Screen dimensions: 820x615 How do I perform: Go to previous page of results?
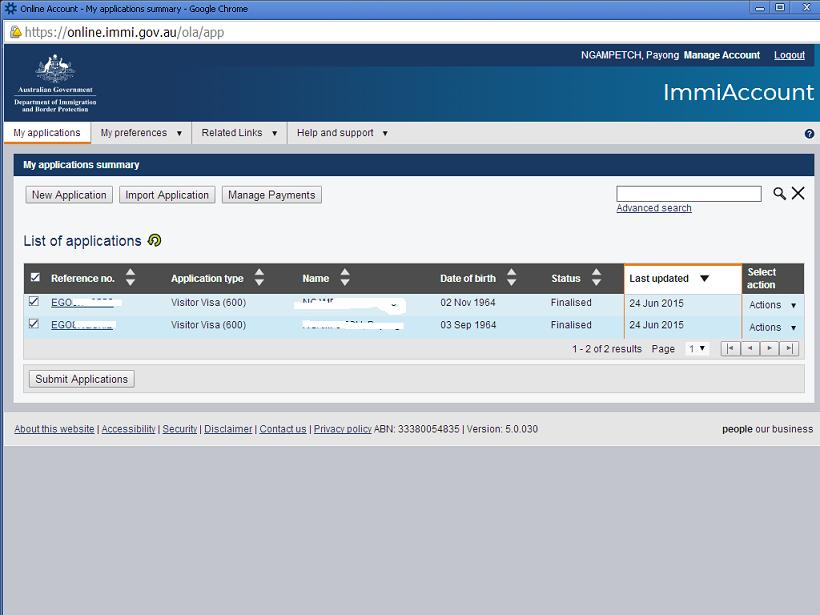750,348
